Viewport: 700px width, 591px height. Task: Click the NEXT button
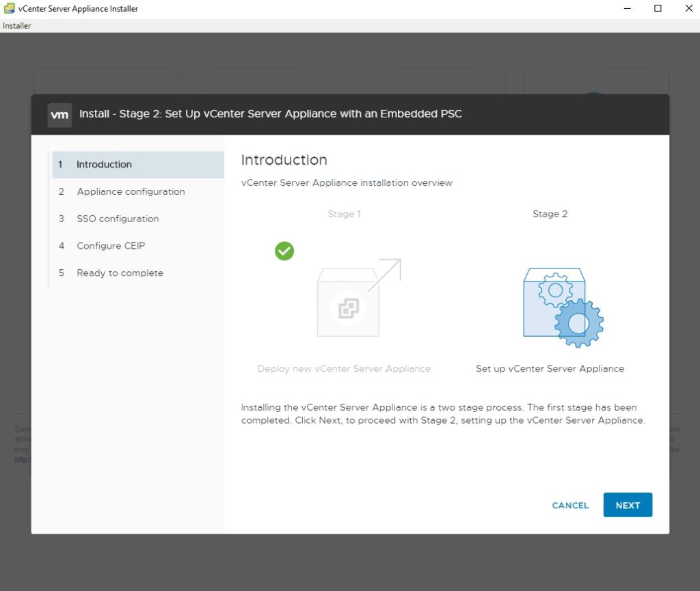coord(628,505)
